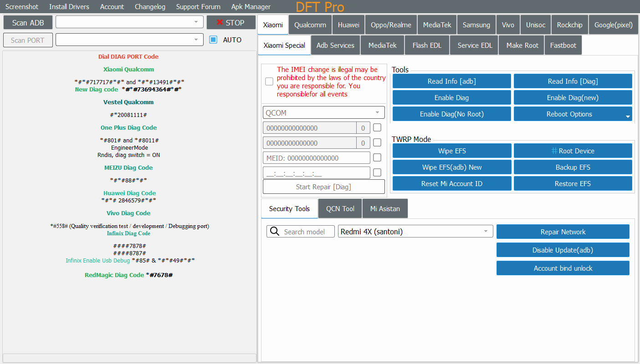640x364 pixels.
Task: Expand the Redmi 4X (santoni) model dropdown
Action: point(486,232)
